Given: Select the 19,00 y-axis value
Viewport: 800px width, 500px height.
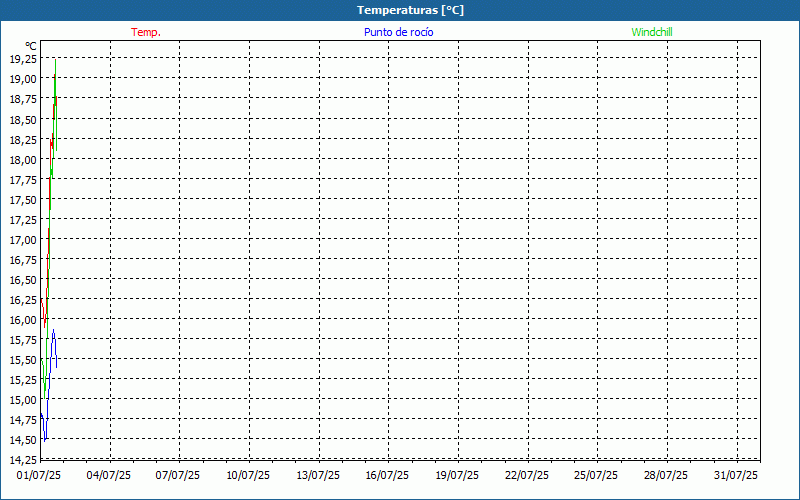Looking at the screenshot, I should pos(23,79).
